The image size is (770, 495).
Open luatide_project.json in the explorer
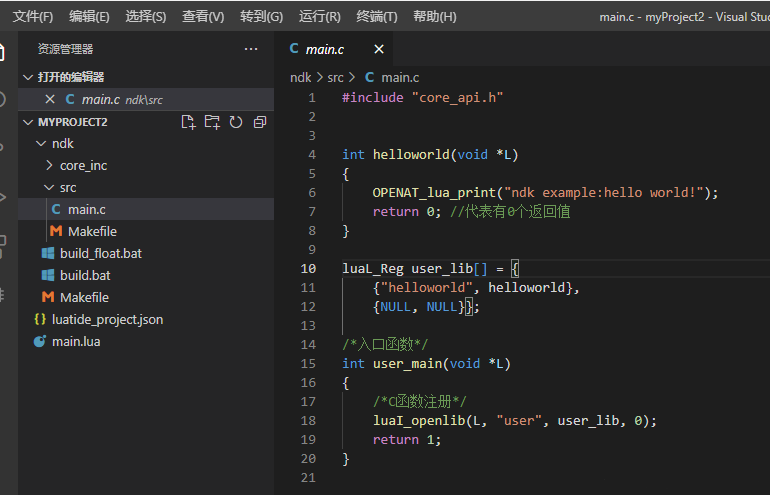click(x=110, y=320)
